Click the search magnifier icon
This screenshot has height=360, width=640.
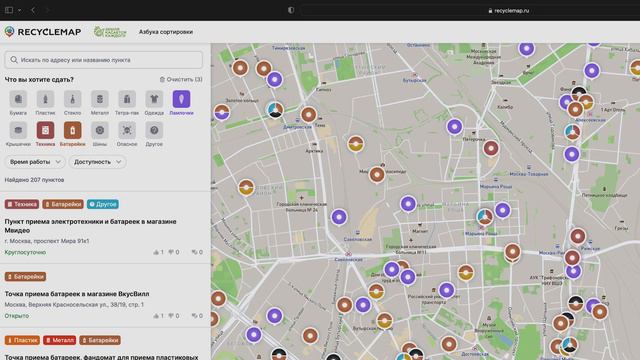click(x=14, y=60)
